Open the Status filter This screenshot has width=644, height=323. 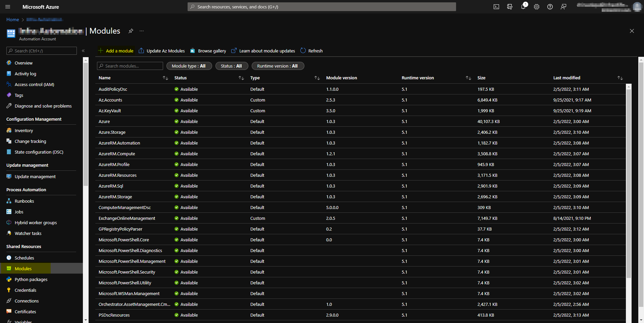232,66
